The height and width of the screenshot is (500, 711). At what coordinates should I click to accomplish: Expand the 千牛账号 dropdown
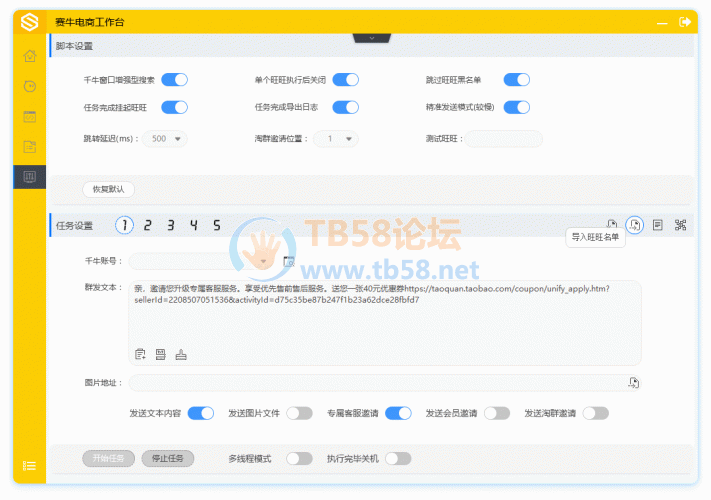tap(263, 262)
